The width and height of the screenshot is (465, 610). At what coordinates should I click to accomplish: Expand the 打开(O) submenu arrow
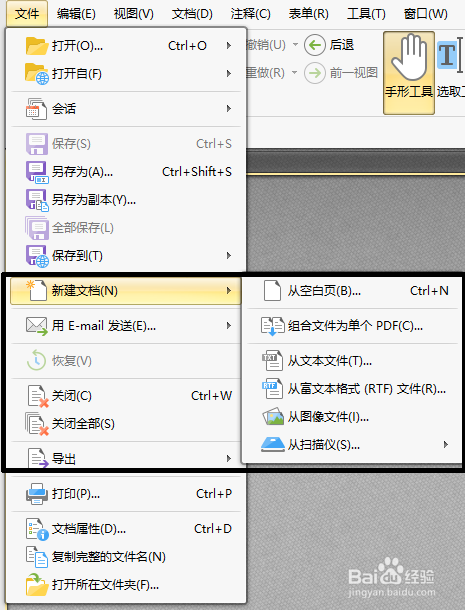point(229,46)
